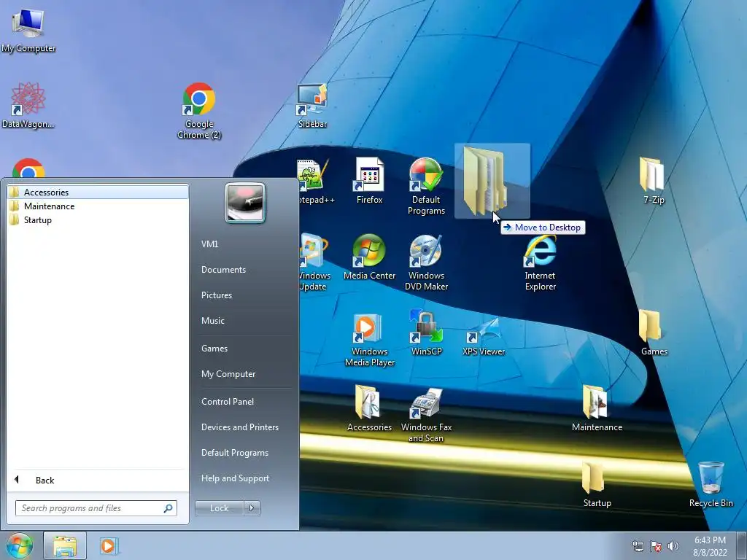Open Documents from Start menu
Viewport: 747px width, 560px height.
pos(223,270)
